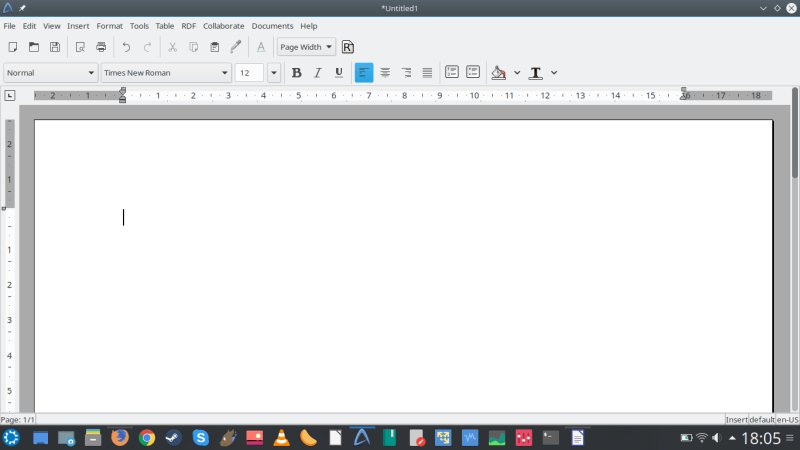
Task: Click the New document icon
Action: pos(12,47)
